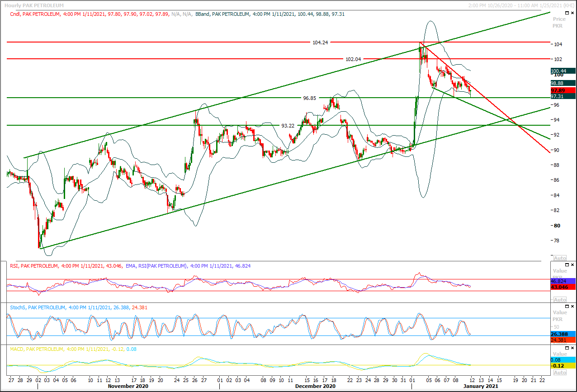Select the 104.24 resistance line label
Viewport: 577px width, 392px height.
(320, 42)
